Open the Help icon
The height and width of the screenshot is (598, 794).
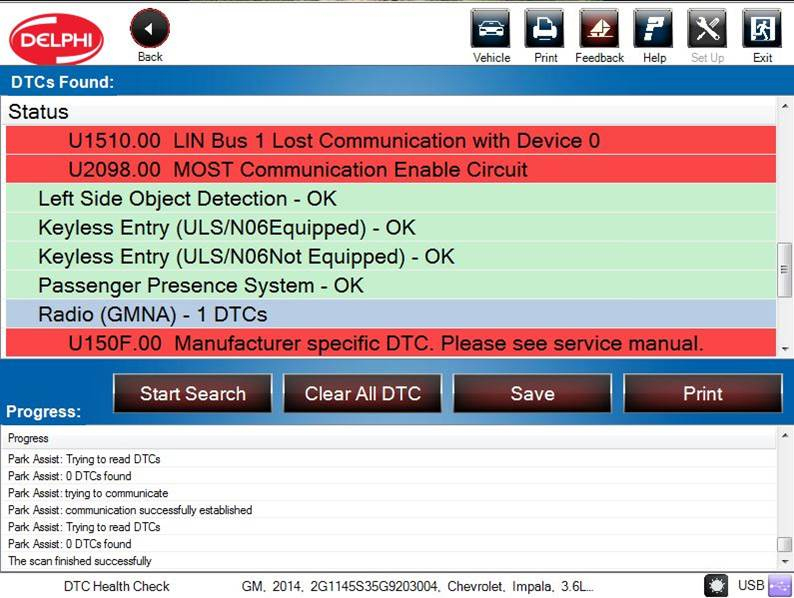pos(654,29)
